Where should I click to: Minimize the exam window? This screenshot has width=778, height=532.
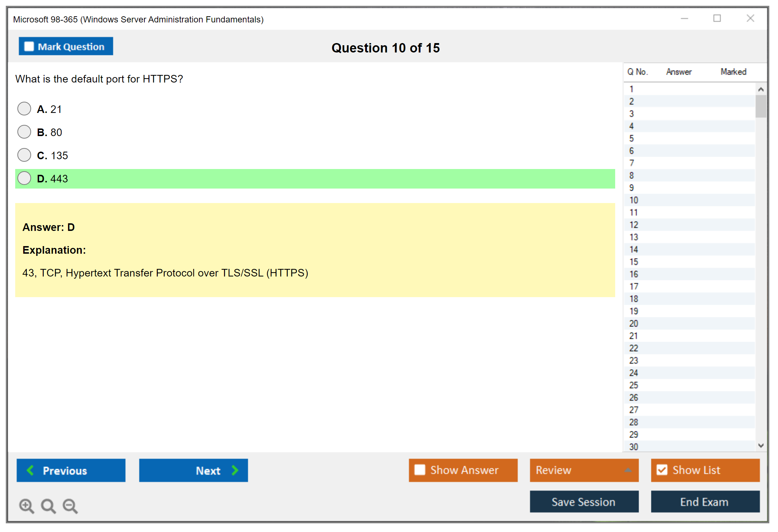point(684,18)
